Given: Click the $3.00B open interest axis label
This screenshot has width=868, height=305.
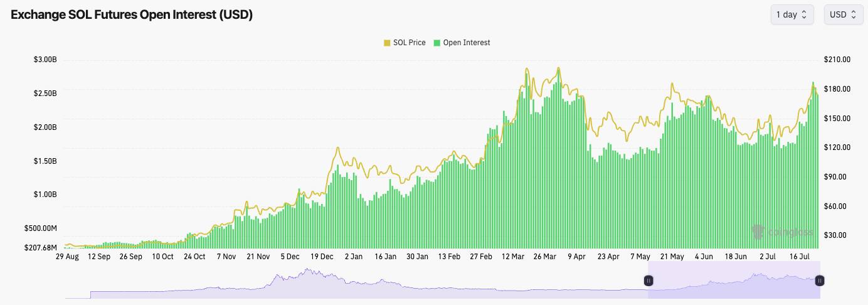Looking at the screenshot, I should (x=45, y=60).
